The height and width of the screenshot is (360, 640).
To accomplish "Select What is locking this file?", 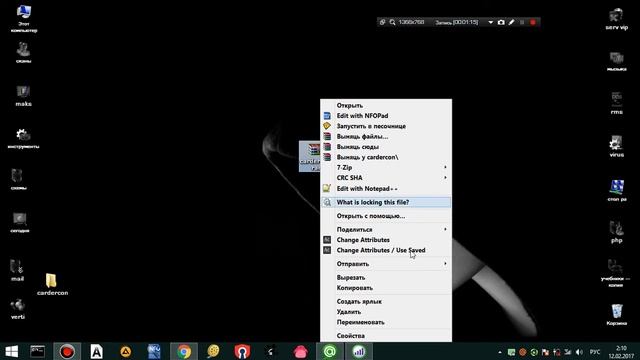I will pos(386,202).
